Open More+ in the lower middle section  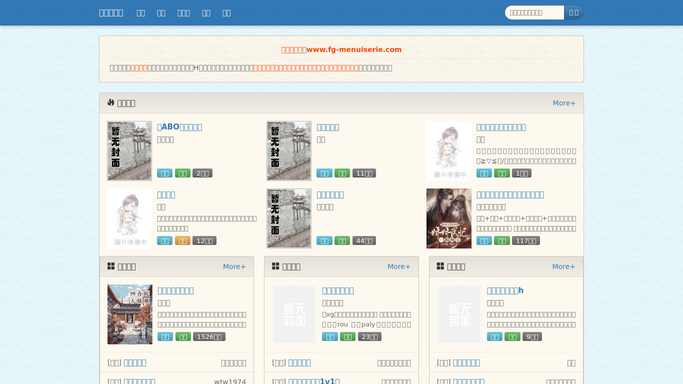click(x=399, y=266)
